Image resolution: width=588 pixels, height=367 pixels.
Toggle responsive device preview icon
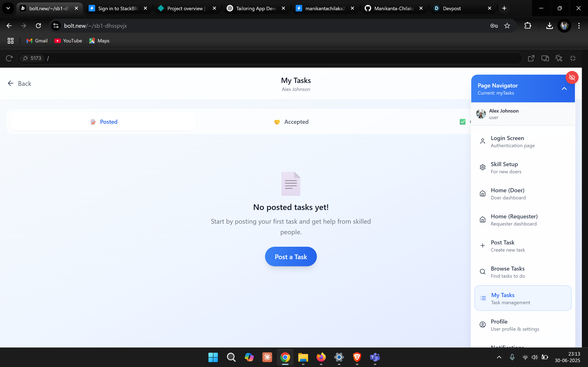tap(545, 58)
